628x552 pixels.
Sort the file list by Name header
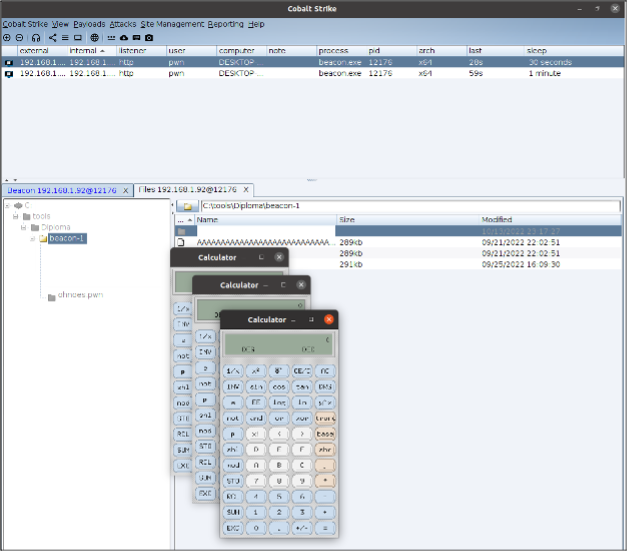pyautogui.click(x=265, y=220)
